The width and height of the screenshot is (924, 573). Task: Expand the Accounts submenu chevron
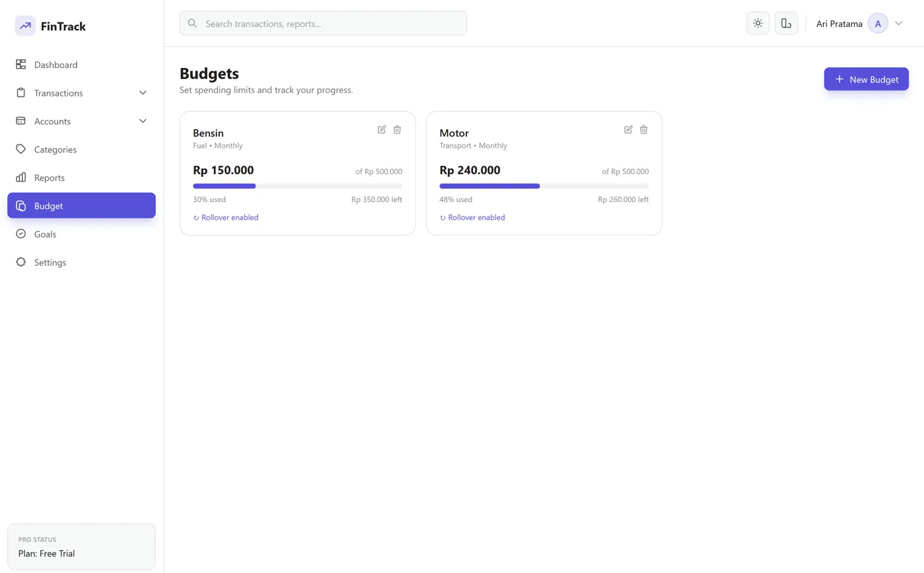tap(143, 121)
